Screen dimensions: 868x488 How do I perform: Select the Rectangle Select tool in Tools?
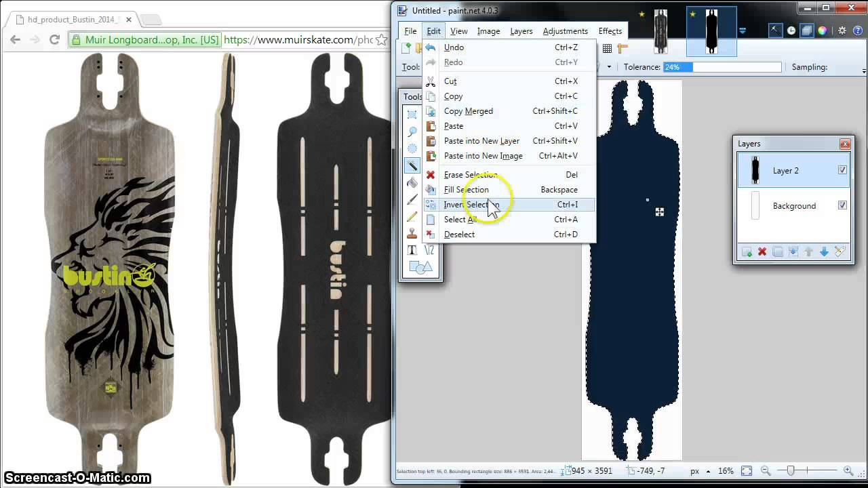pos(412,115)
